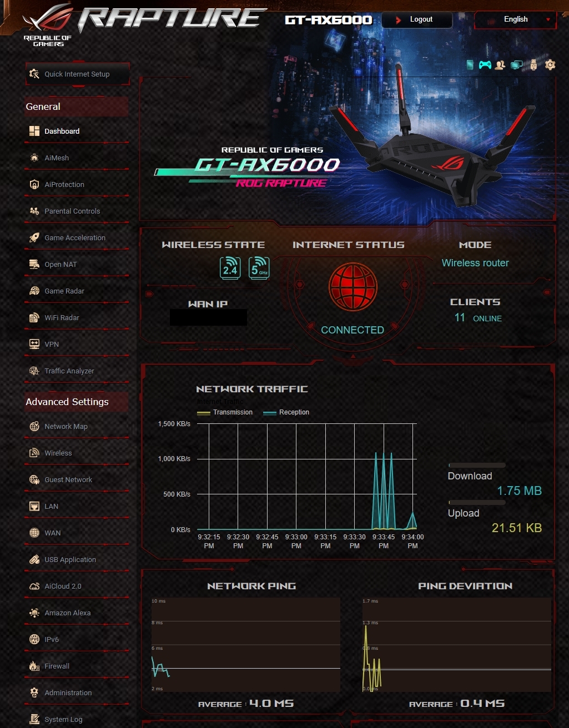Click the blacked-out WAN IP address field
The image size is (569, 728).
click(x=208, y=318)
